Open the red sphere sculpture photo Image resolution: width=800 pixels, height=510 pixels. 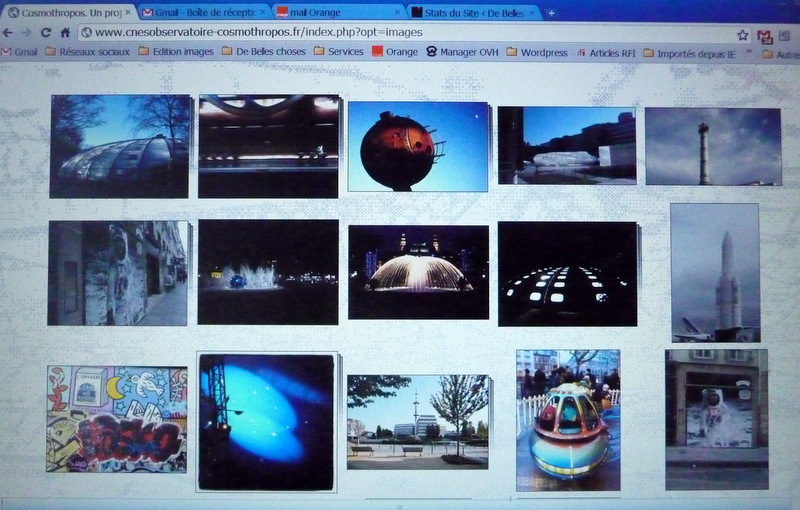(x=417, y=147)
